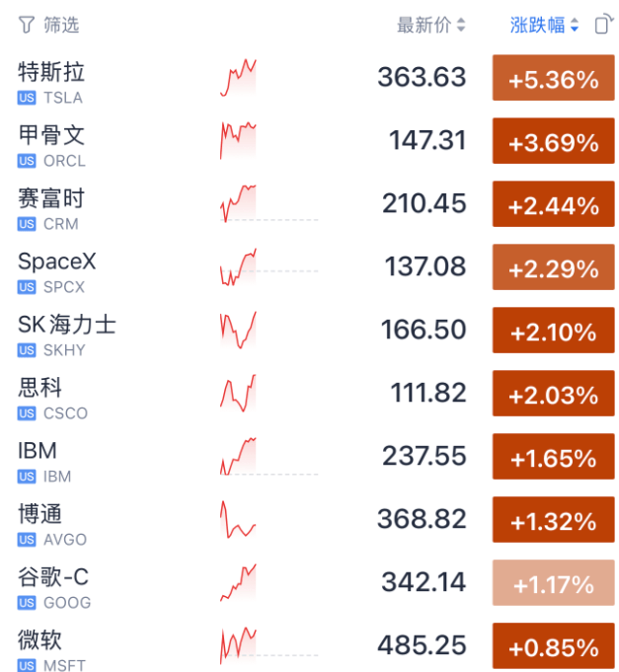Click the AVGO price 368.82
The width and height of the screenshot is (619, 672).
(422, 519)
